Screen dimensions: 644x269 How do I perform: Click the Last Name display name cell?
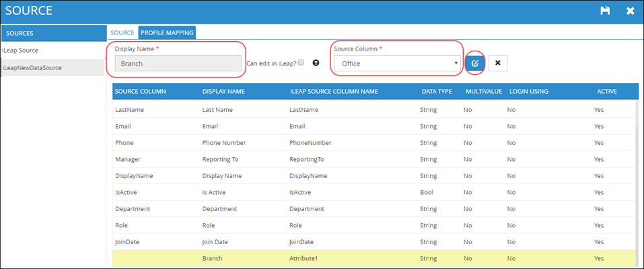[x=217, y=110]
